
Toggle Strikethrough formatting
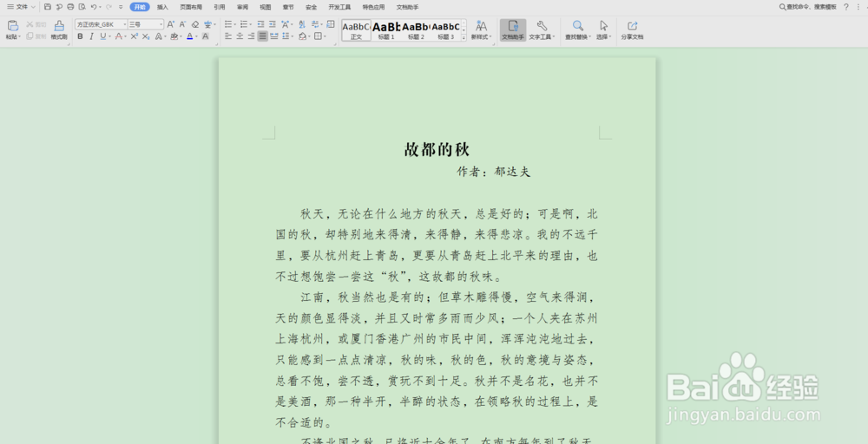point(118,36)
